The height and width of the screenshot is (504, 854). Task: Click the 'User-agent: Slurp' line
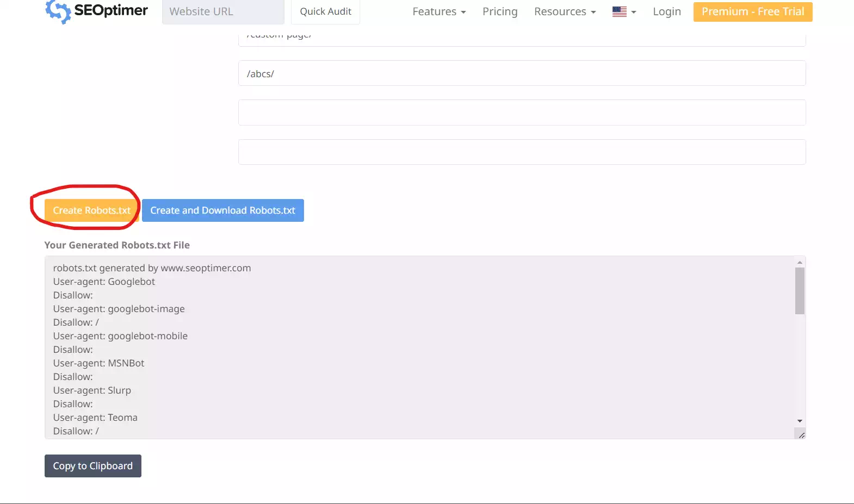point(92,390)
